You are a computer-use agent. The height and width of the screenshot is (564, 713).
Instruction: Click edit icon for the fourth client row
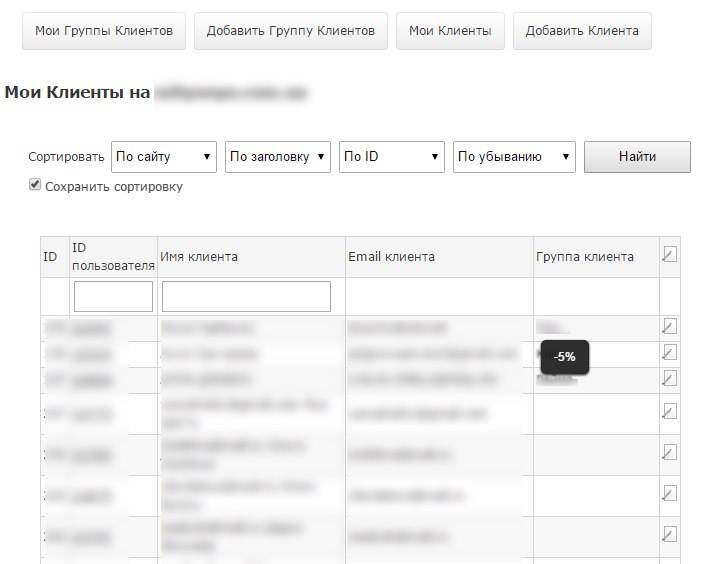(669, 411)
